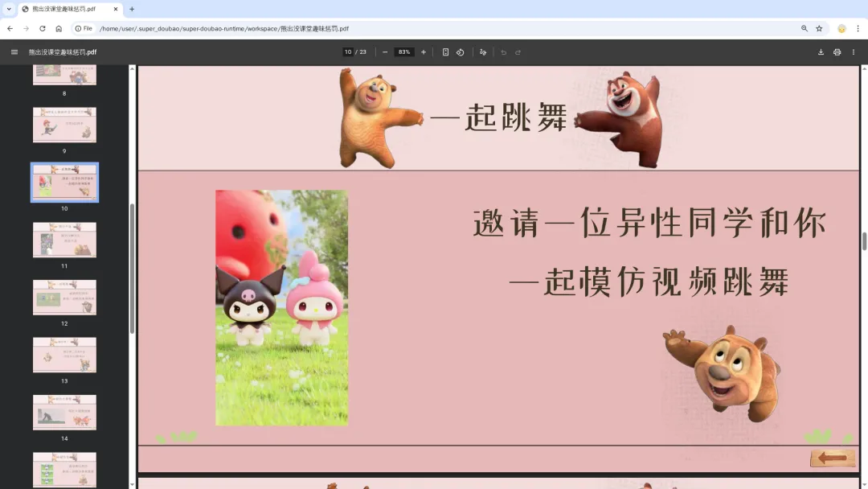Click the PDF file name in toolbar
868x489 pixels.
point(63,52)
